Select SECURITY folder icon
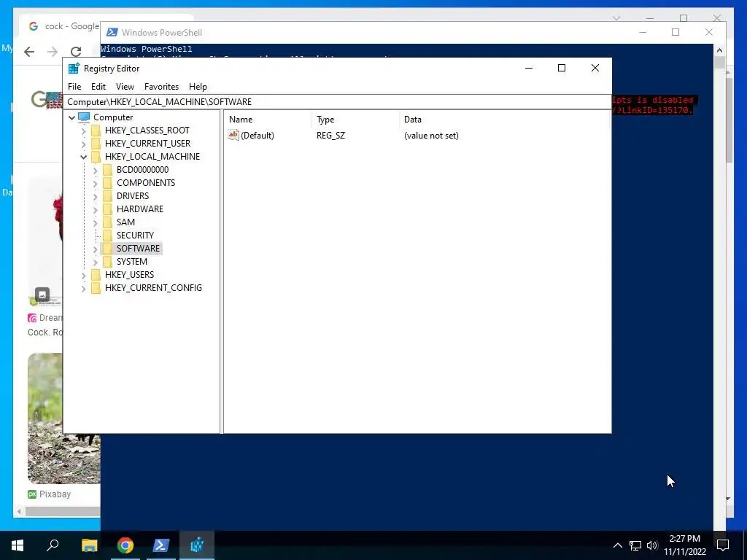This screenshot has height=560, width=747. pos(108,236)
